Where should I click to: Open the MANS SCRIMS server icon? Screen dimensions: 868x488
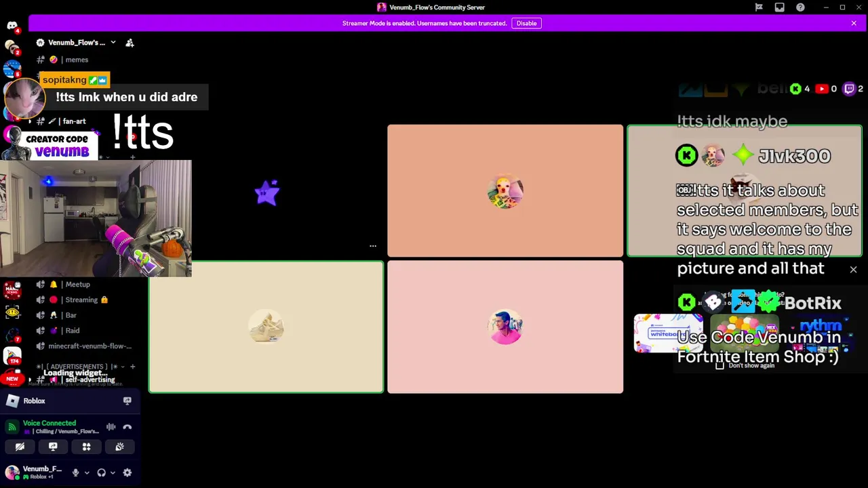(12, 291)
